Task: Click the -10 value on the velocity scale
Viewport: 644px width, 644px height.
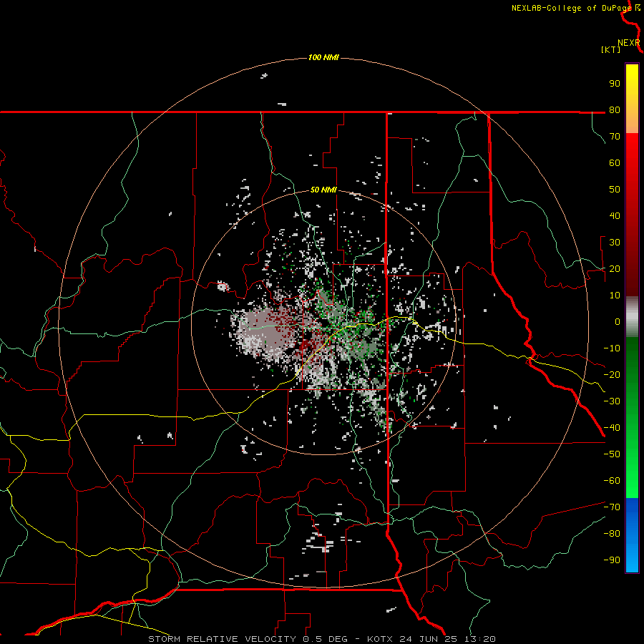Action: [612, 348]
